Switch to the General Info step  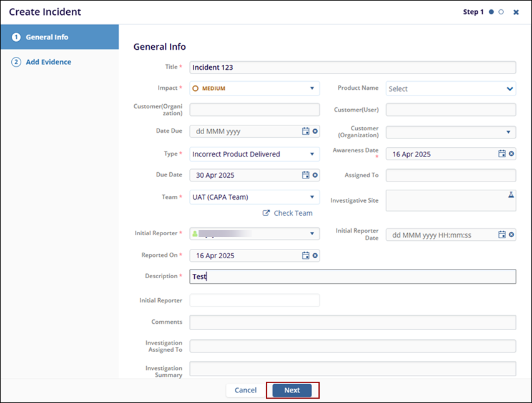pyautogui.click(x=47, y=37)
